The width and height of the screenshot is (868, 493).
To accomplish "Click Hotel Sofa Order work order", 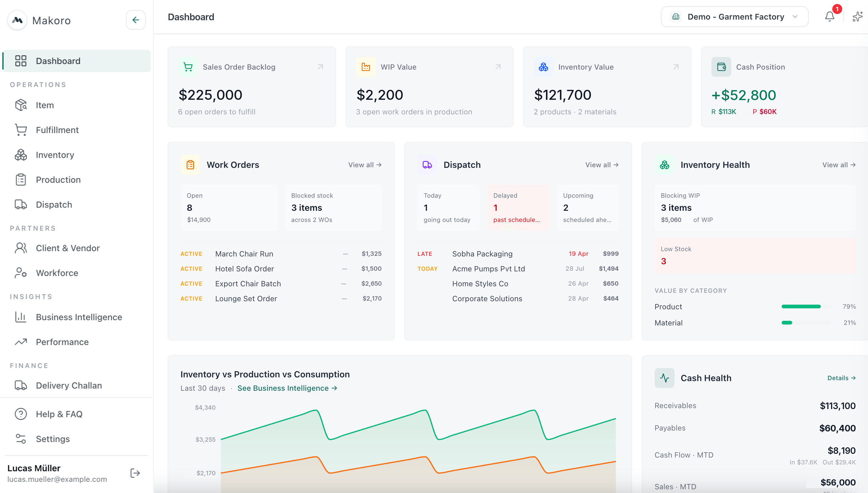I will [281, 269].
